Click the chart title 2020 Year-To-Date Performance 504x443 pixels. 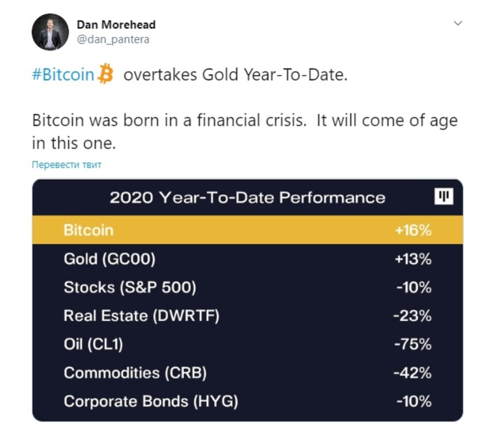[247, 197]
